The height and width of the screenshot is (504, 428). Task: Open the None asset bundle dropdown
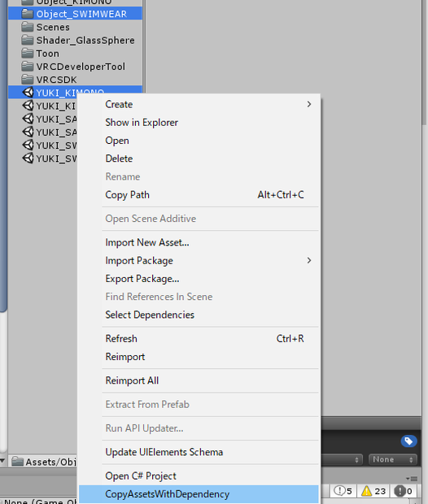tap(392, 459)
